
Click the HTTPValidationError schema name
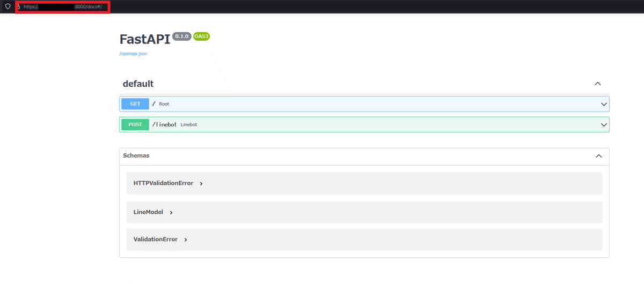(163, 183)
